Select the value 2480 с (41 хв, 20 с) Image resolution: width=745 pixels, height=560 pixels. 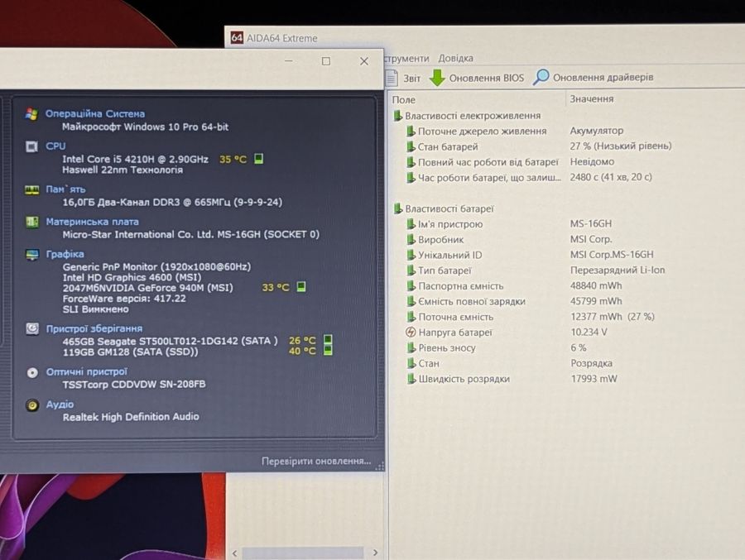611,177
